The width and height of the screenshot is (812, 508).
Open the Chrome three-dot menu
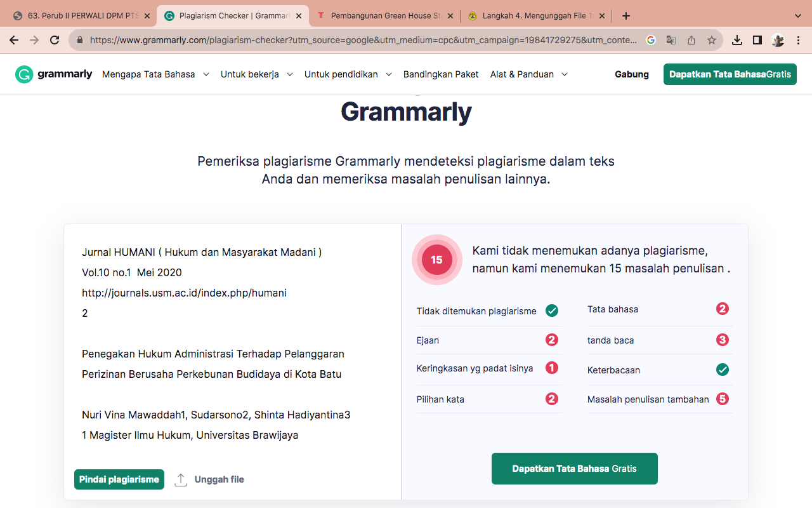(798, 40)
